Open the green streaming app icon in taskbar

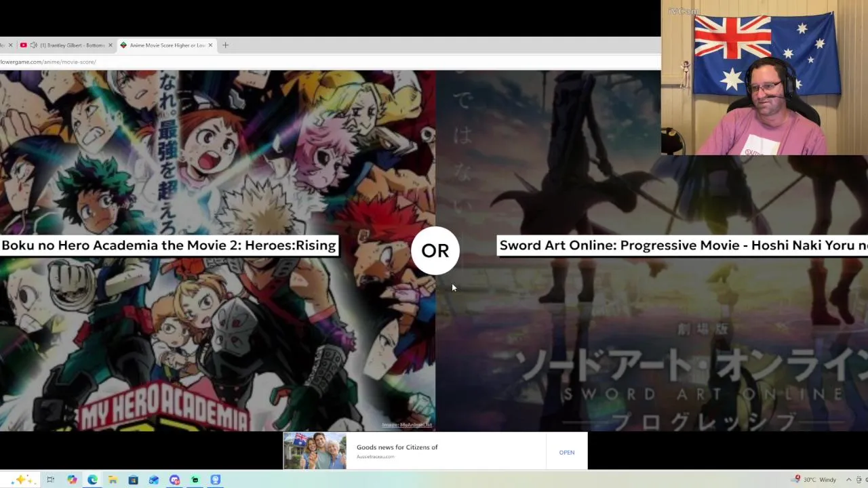click(195, 480)
